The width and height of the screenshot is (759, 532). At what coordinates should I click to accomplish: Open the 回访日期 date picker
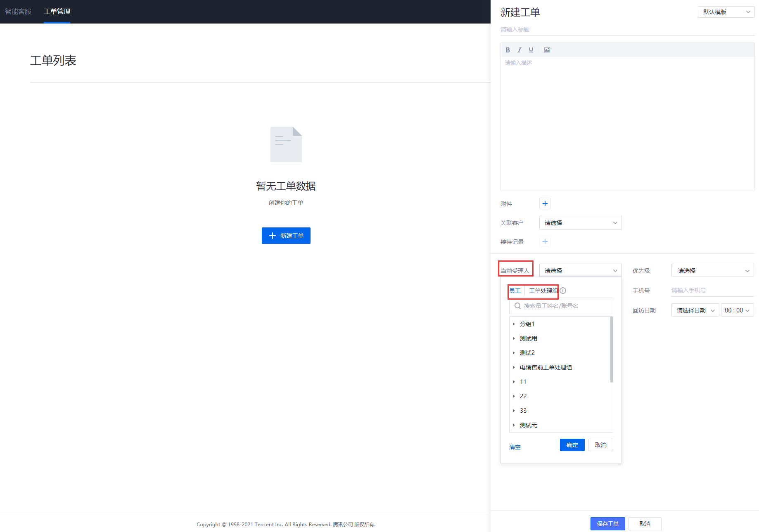point(695,310)
